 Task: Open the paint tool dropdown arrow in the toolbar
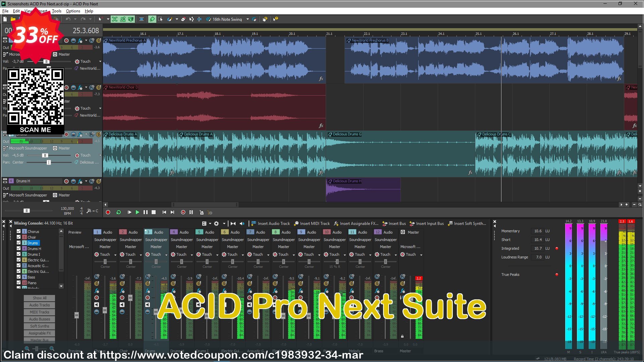pos(177,19)
